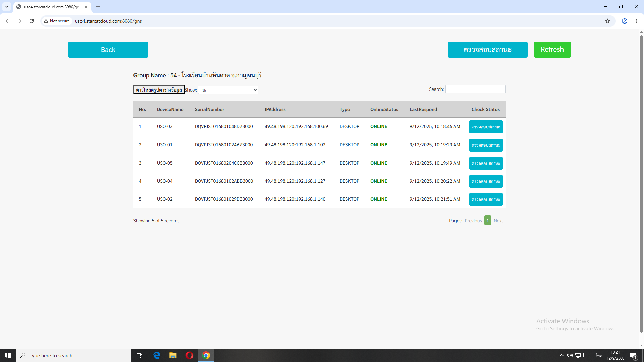Check status of device USO-05
This screenshot has width=644, height=362.
point(486,163)
